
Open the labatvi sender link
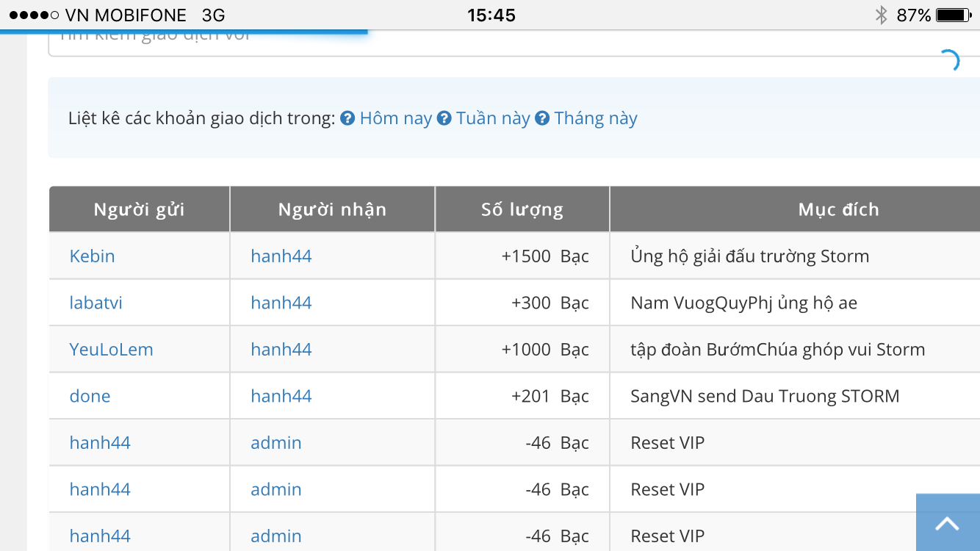[x=96, y=303]
